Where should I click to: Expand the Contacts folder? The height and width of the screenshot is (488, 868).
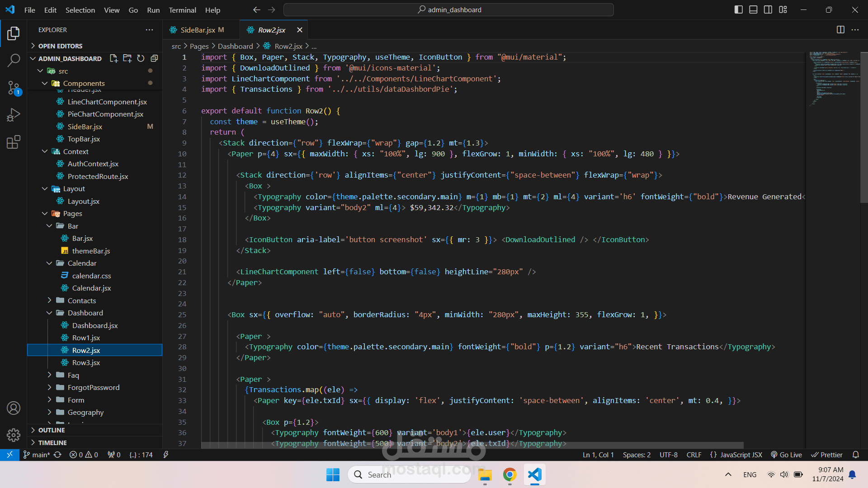point(81,300)
